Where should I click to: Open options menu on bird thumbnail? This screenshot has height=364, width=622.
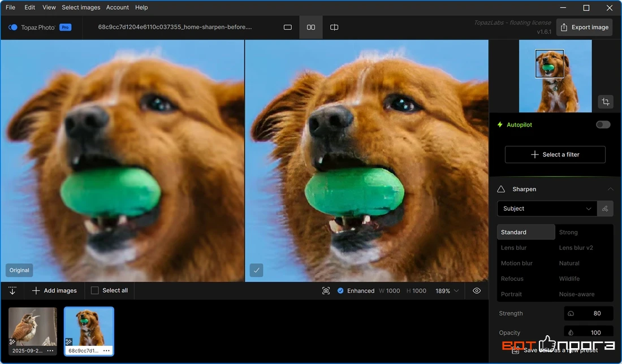point(50,350)
